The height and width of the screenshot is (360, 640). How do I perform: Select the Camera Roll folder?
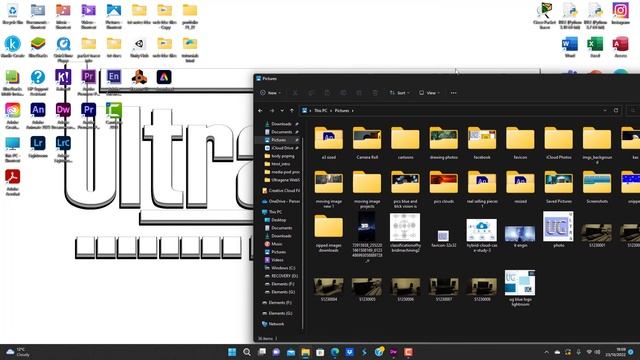click(367, 143)
